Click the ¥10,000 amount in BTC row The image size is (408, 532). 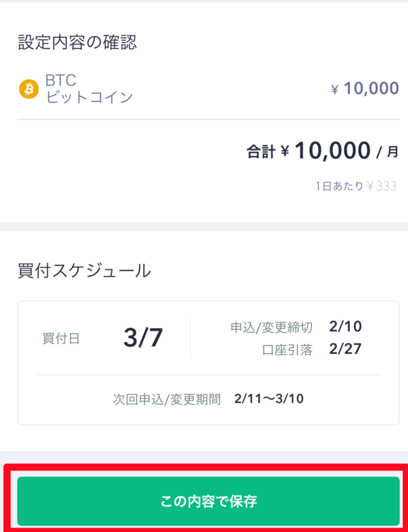[x=365, y=89]
